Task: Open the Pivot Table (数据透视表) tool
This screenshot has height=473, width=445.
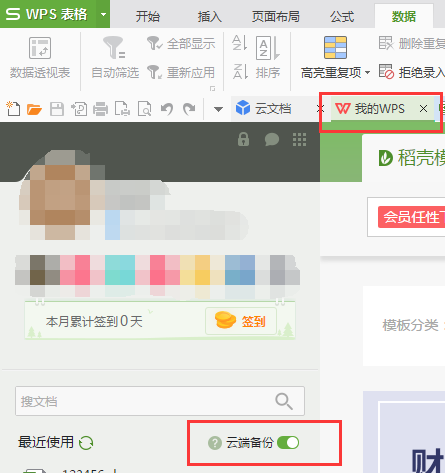Action: (40, 58)
